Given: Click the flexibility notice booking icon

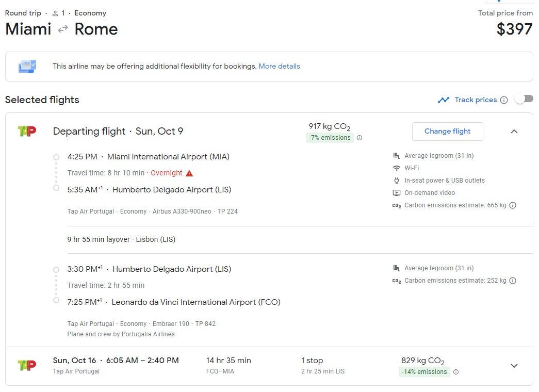Looking at the screenshot, I should (27, 67).
